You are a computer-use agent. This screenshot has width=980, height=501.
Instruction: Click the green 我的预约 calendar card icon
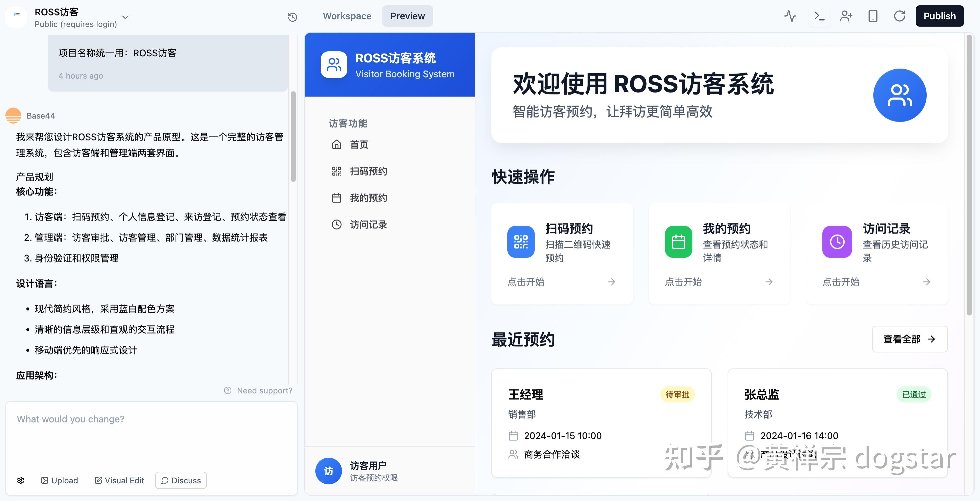678,242
